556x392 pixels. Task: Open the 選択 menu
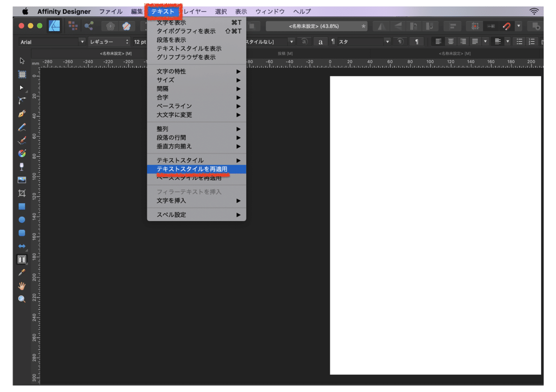point(221,11)
